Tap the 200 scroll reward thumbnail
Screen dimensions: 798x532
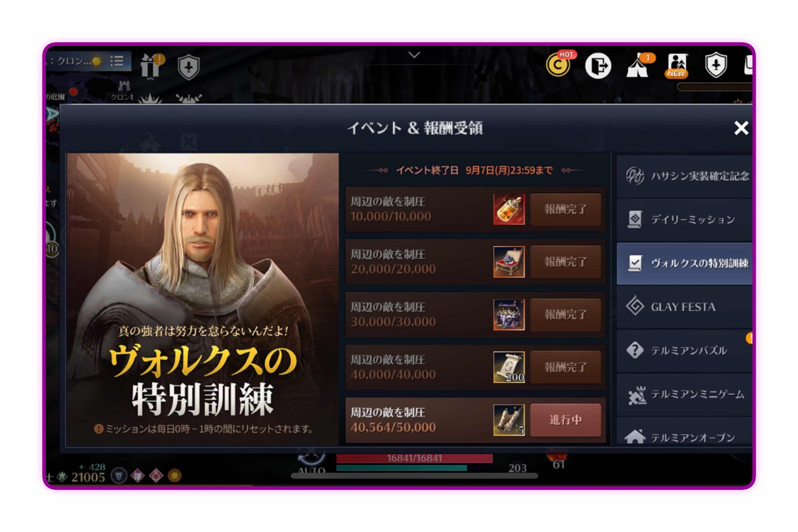[x=509, y=367]
